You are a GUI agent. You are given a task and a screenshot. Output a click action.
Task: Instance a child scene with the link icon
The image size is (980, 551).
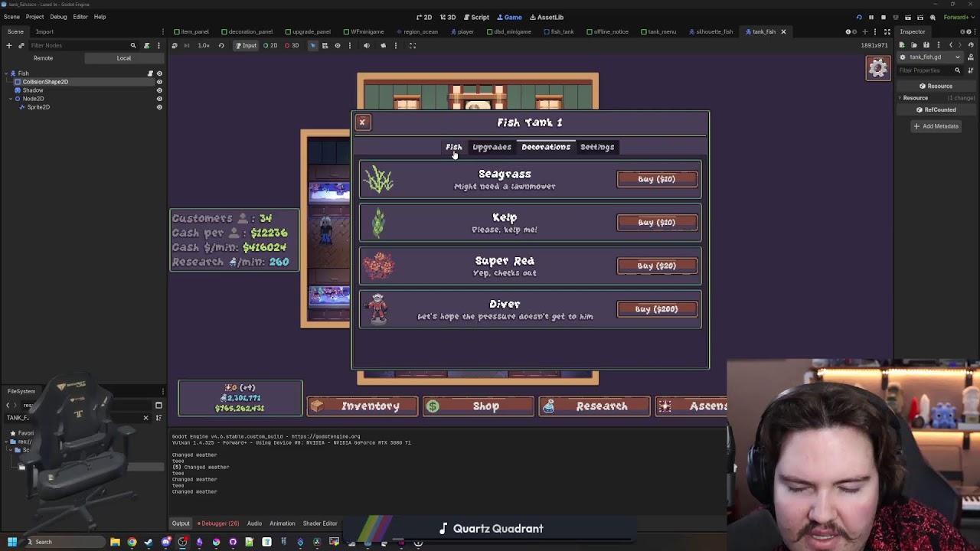point(21,45)
